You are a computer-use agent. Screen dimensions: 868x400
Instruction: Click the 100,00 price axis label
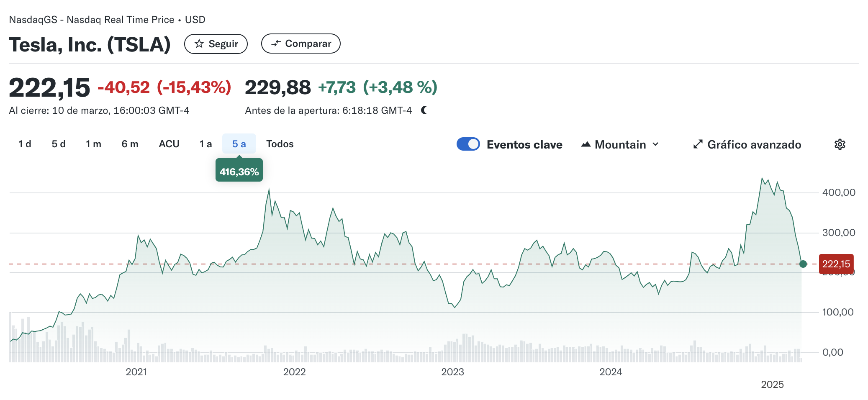[x=838, y=312]
